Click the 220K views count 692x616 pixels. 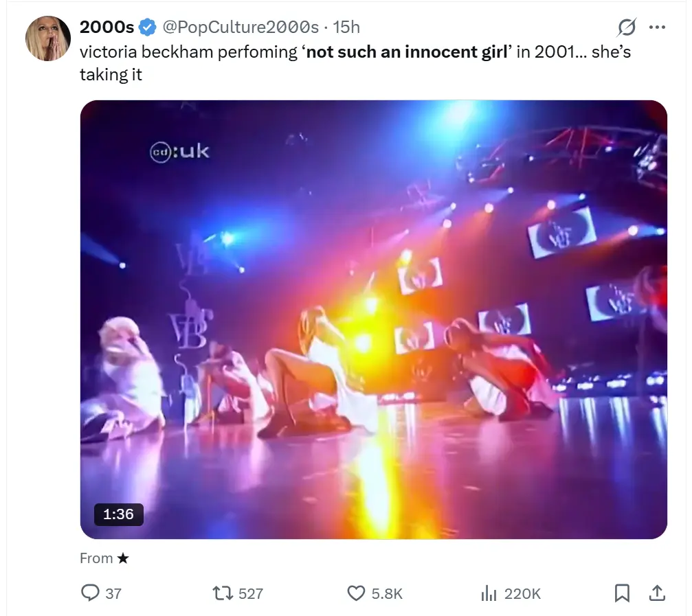point(522,593)
